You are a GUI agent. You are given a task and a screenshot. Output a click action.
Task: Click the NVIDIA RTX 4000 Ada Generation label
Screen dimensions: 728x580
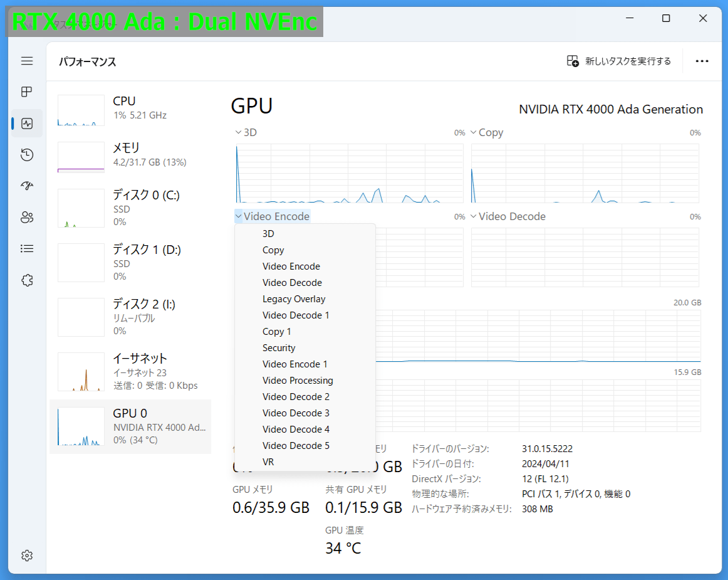(x=611, y=109)
